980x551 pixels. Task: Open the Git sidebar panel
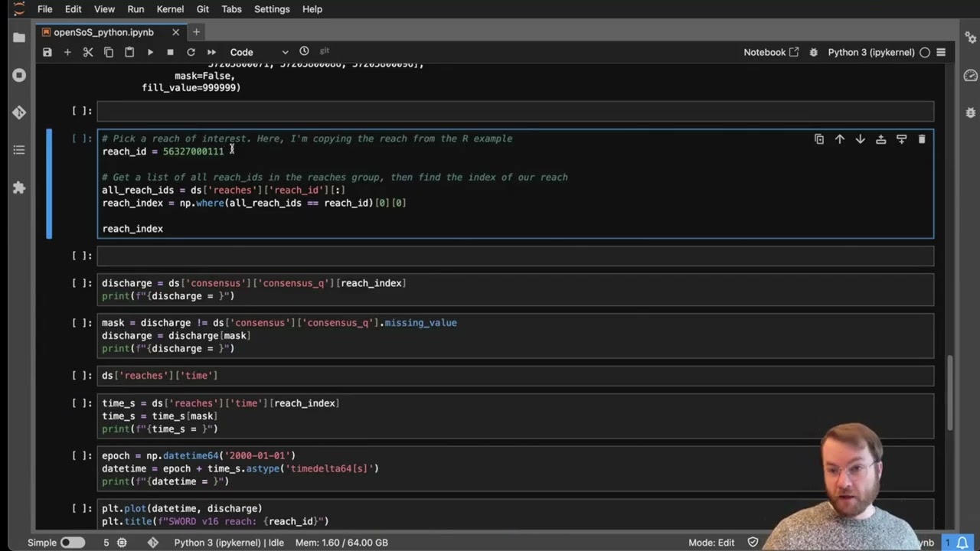coord(19,112)
